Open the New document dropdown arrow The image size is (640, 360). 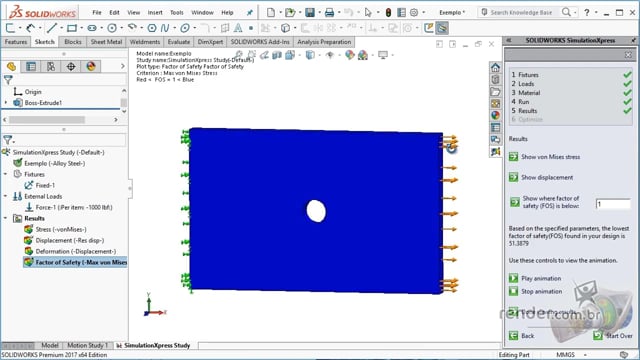(x=280, y=13)
